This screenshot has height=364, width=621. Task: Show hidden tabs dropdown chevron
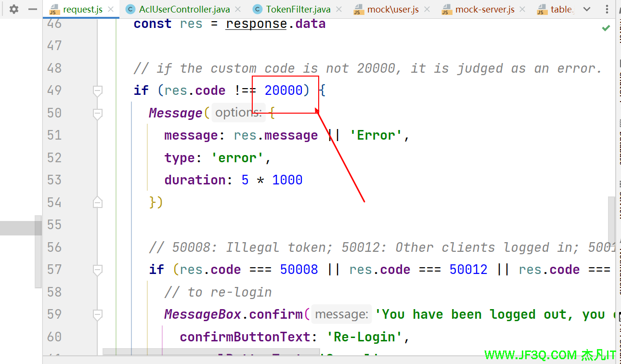586,9
